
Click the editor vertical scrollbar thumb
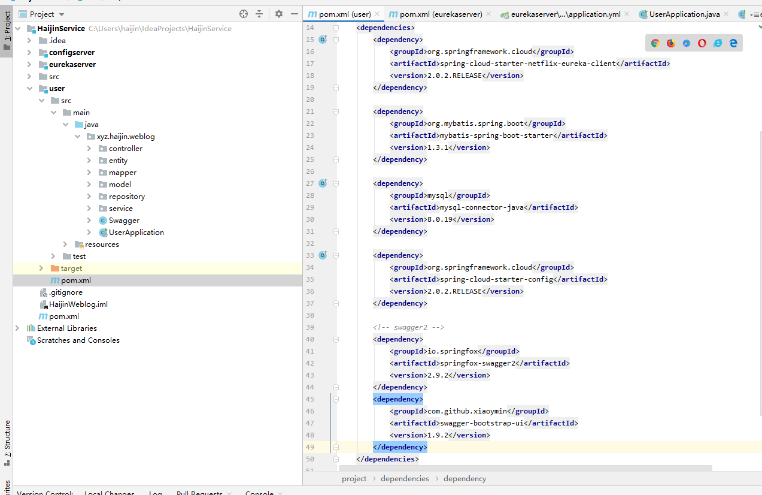(x=760, y=272)
